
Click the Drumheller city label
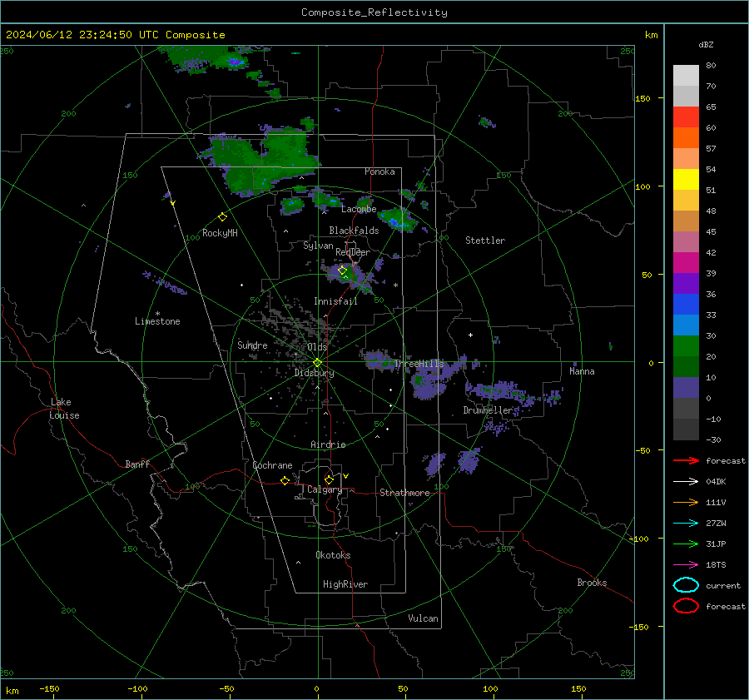488,410
